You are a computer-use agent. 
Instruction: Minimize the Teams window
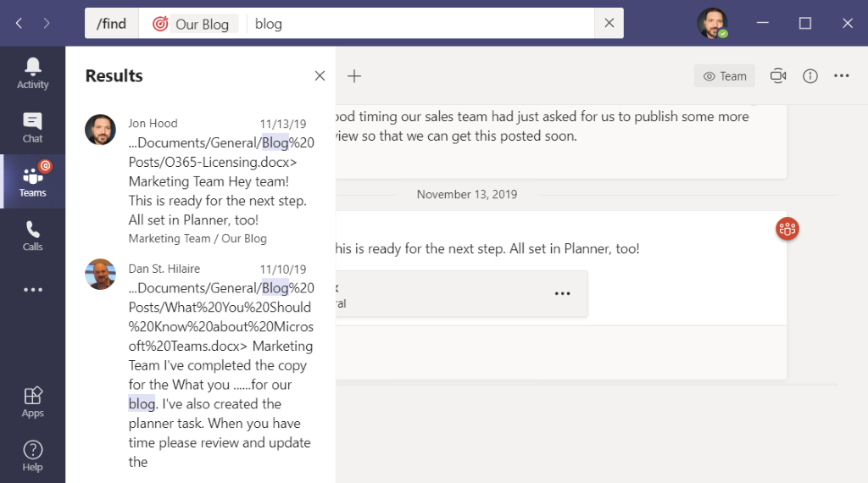(763, 23)
